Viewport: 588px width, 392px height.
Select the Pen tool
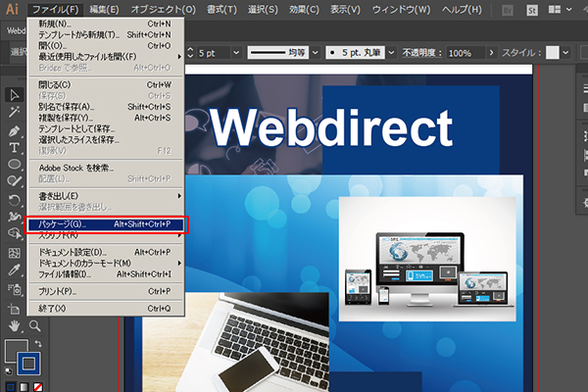click(15, 131)
